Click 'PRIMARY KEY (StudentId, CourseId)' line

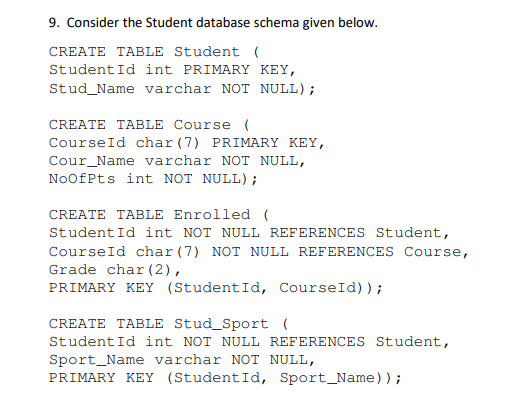(216, 288)
